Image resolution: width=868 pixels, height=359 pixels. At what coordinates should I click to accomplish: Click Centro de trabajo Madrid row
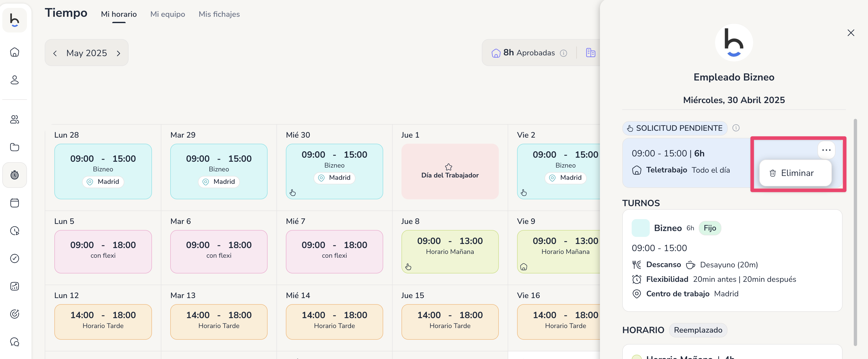(x=685, y=294)
